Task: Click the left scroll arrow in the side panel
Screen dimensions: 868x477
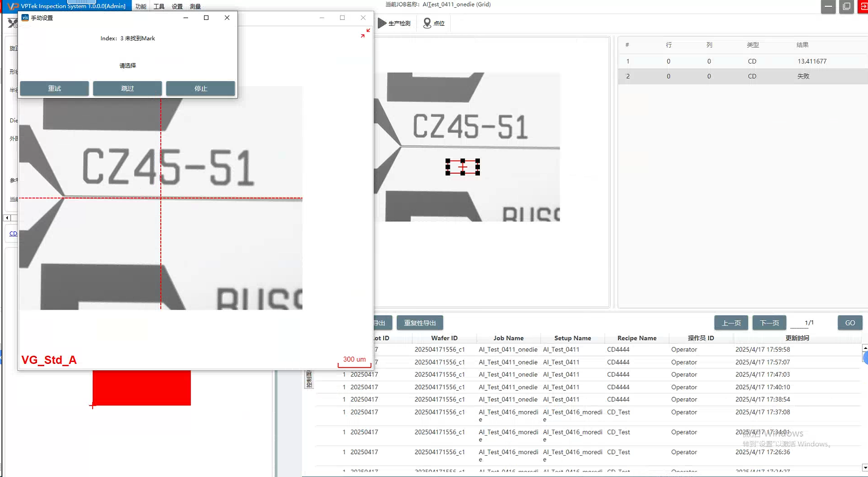Action: pos(7,218)
